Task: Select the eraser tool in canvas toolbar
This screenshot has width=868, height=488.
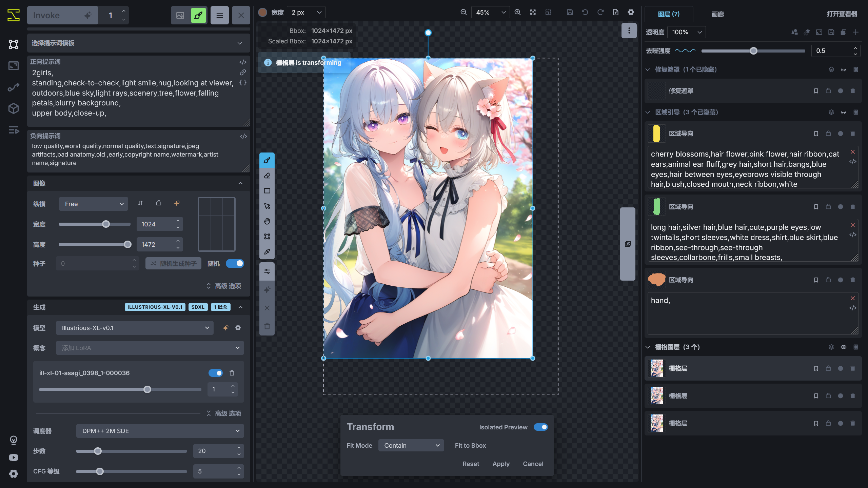Action: tap(267, 176)
